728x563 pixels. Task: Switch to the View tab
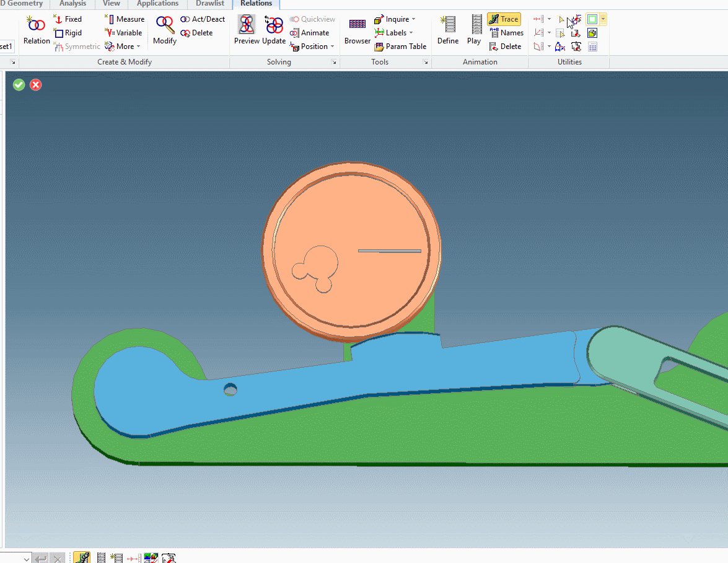tap(112, 4)
